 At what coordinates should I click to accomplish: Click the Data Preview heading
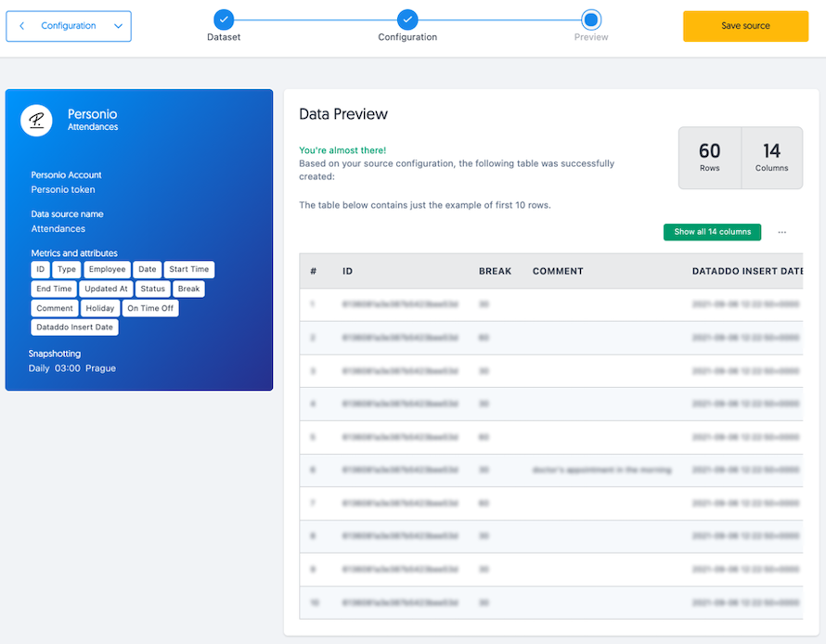pyautogui.click(x=343, y=114)
